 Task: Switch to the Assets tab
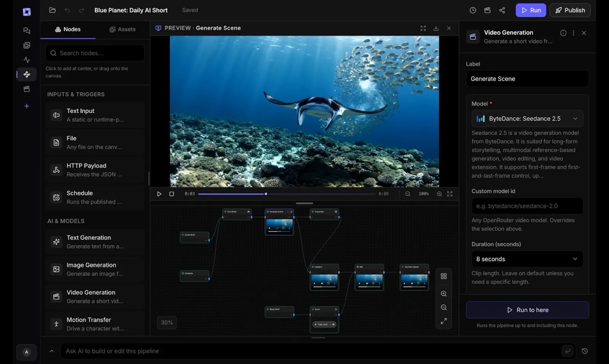tap(123, 29)
